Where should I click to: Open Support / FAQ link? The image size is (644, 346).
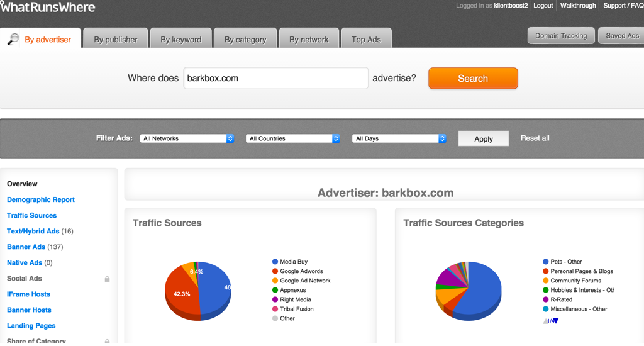(x=623, y=5)
